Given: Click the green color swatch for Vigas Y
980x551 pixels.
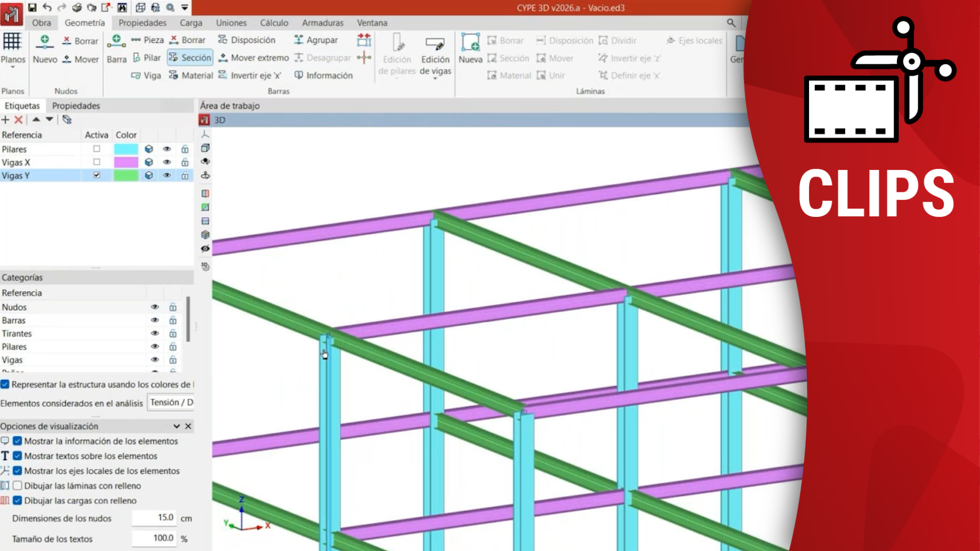Looking at the screenshot, I should (126, 175).
